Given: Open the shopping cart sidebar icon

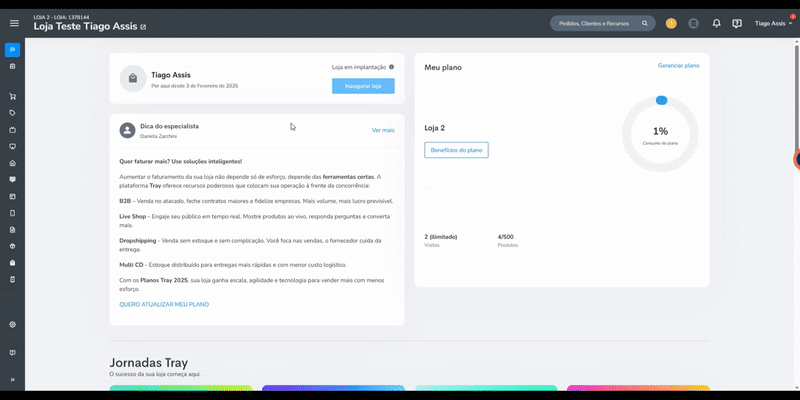Looking at the screenshot, I should click(13, 96).
